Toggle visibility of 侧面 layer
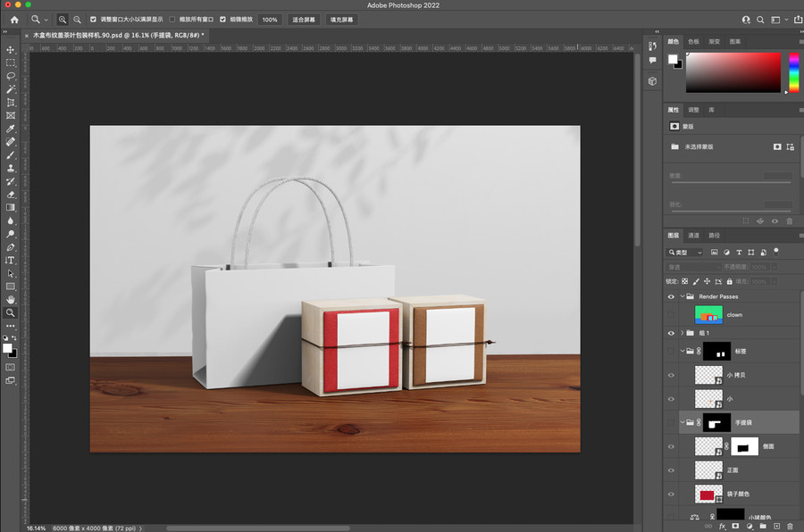Image resolution: width=804 pixels, height=532 pixels. (671, 446)
